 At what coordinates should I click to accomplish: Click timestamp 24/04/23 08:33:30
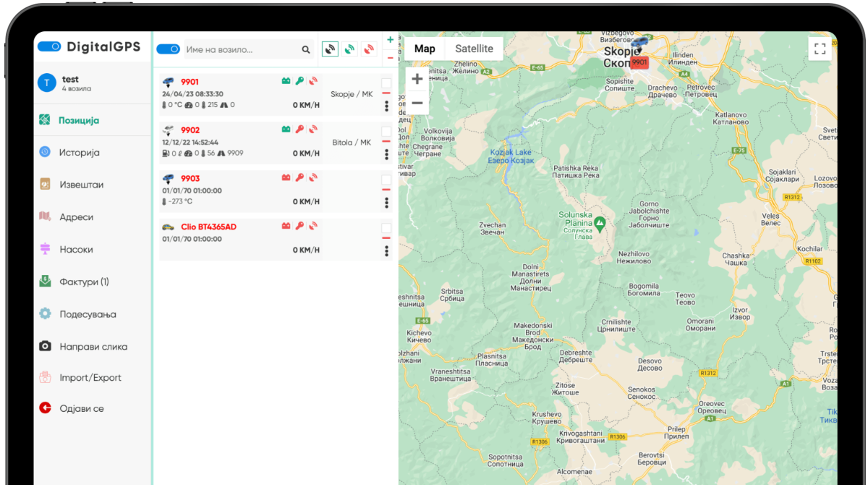click(192, 94)
